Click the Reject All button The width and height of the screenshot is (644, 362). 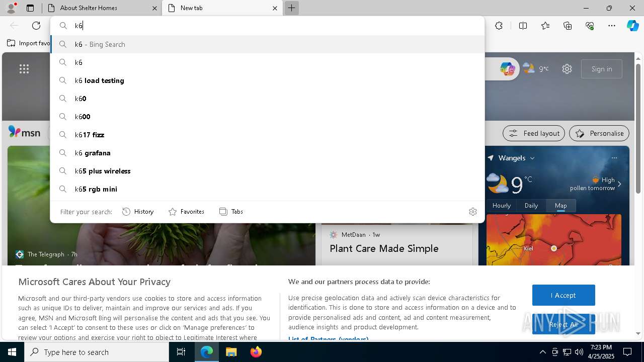coord(563,324)
